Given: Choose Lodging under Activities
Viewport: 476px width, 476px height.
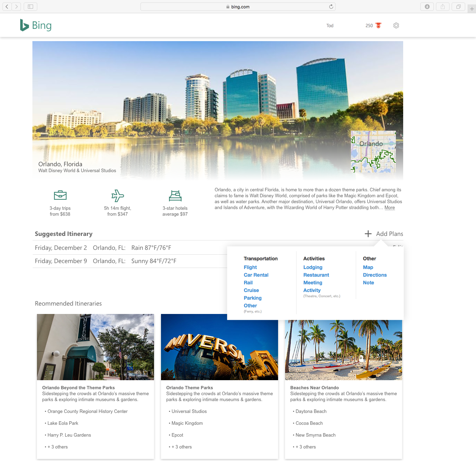Looking at the screenshot, I should (313, 267).
